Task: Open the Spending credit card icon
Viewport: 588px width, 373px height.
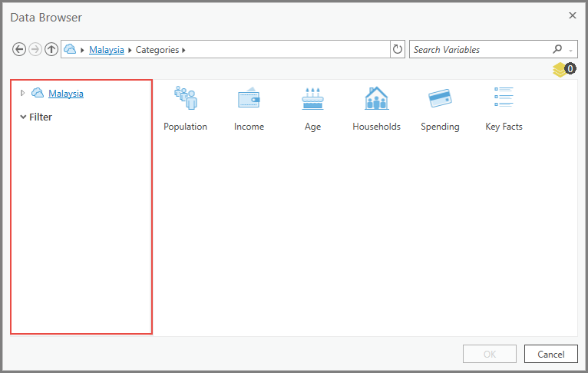Action: pyautogui.click(x=440, y=98)
